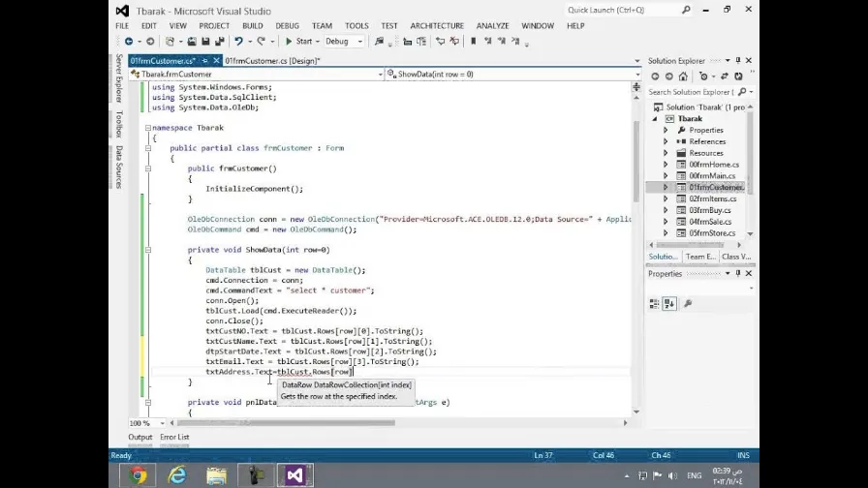This screenshot has height=488, width=868.
Task: Close the 01frmCustomer.cs tab
Action: 216,61
